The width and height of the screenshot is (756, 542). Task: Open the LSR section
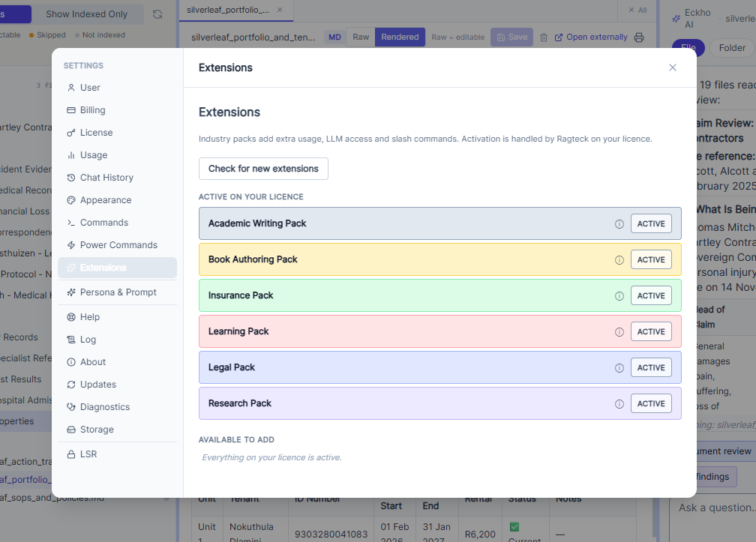pyautogui.click(x=117, y=454)
